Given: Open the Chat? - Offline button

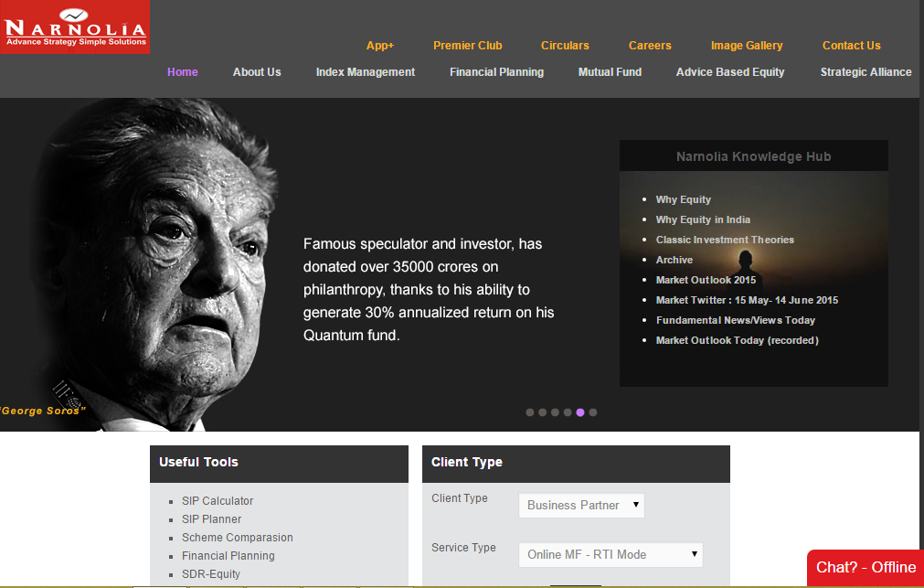Looking at the screenshot, I should tap(866, 568).
